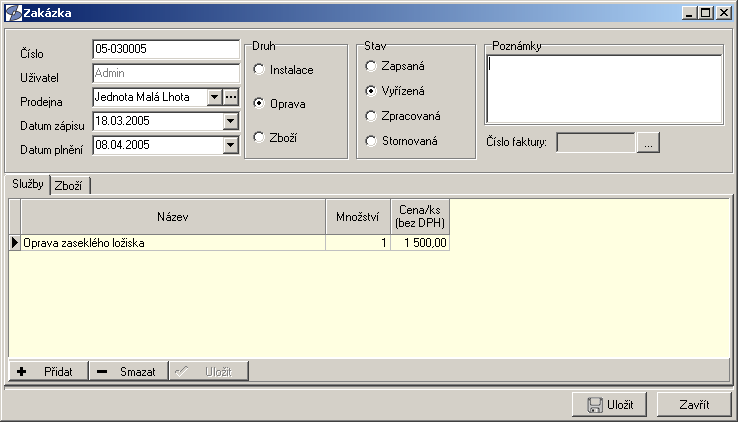Click Přidat to add a row

pos(47,371)
